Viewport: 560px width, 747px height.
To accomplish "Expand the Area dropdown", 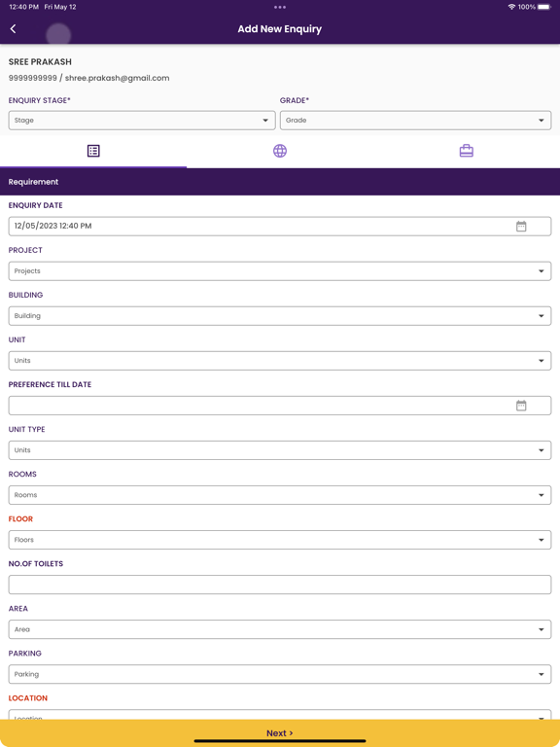I will click(280, 629).
